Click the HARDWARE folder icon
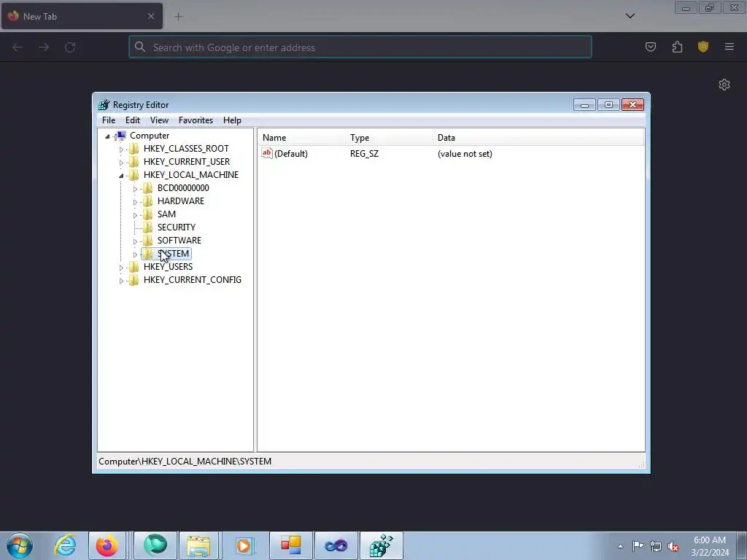 point(148,201)
